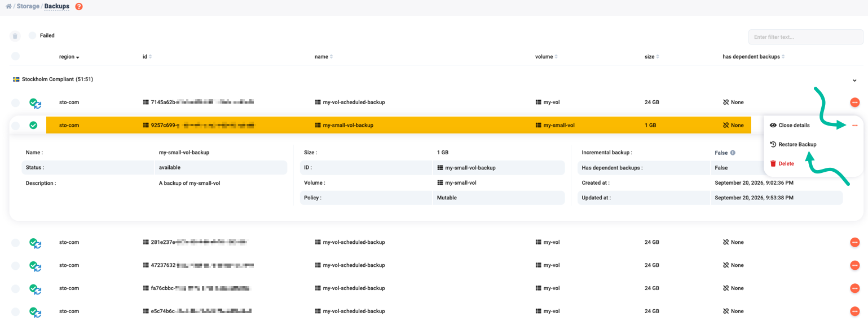The width and height of the screenshot is (868, 321).
Task: Click info icon beside Incremental backup False
Action: point(733,153)
